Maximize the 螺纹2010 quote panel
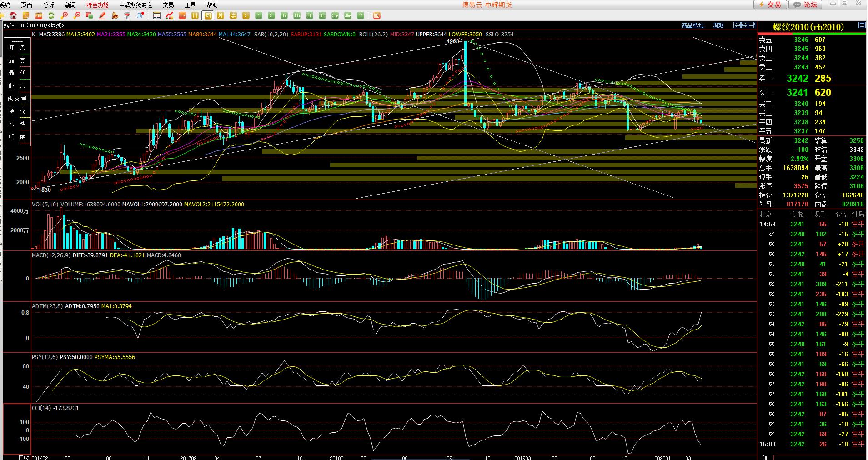 click(x=862, y=25)
